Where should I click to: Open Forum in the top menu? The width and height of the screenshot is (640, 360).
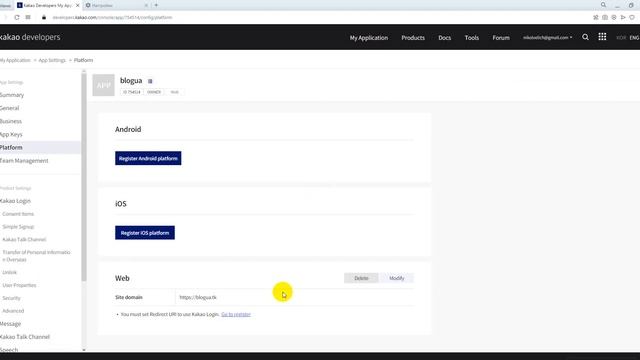[x=501, y=38]
